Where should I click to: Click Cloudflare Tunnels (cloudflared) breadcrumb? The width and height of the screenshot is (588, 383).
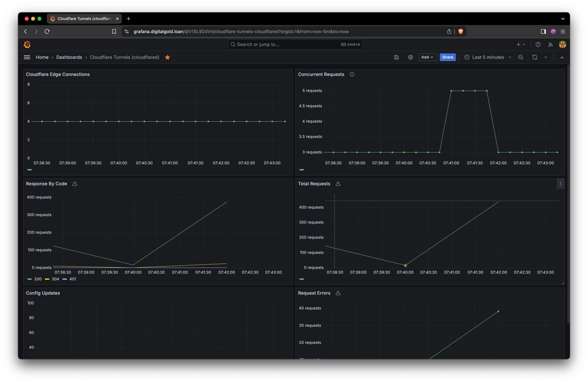coord(124,57)
